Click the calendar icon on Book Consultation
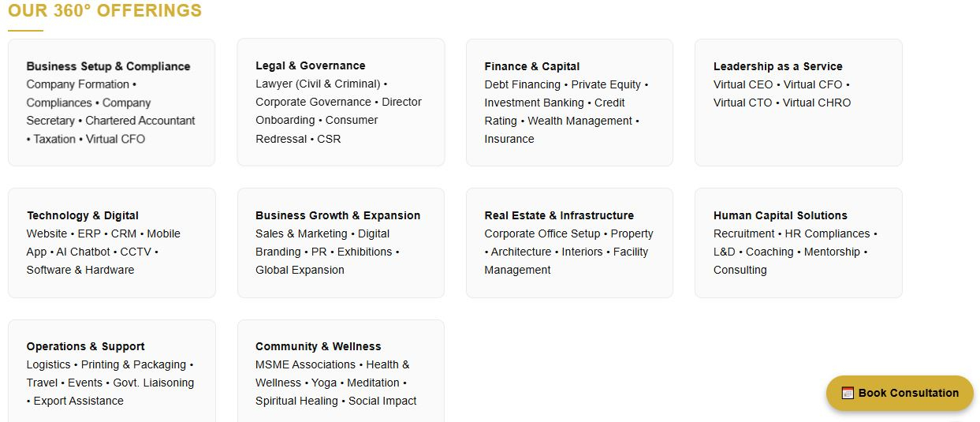The image size is (980, 422). tap(848, 393)
